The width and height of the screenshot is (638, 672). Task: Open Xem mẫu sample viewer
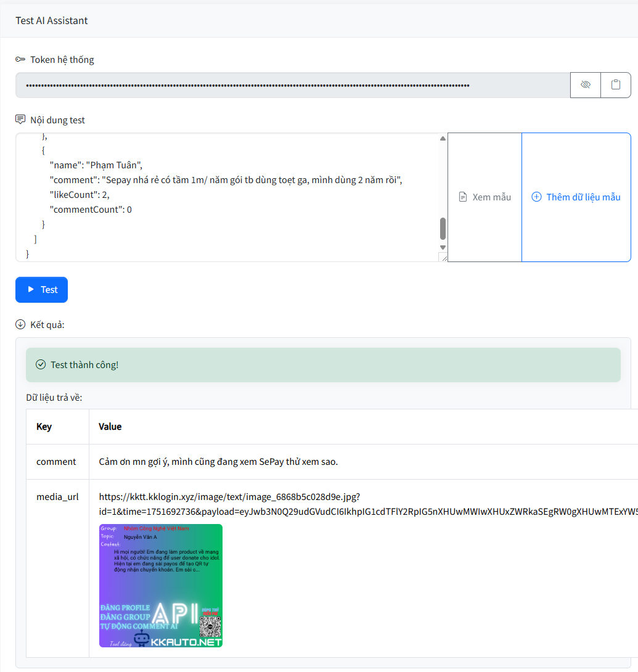(485, 197)
